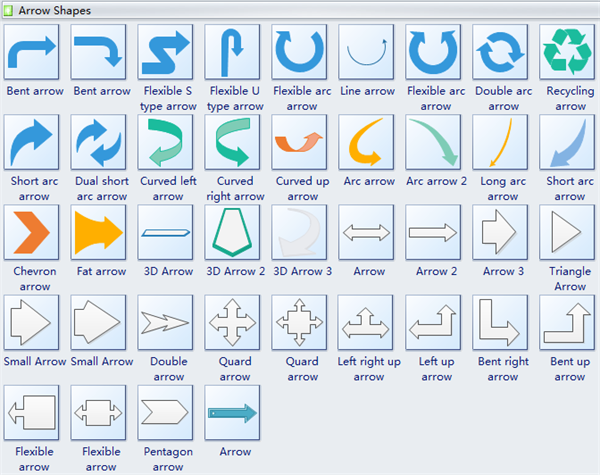
Task: Select Flexible arc arrow with two arrowheads
Action: pos(433,52)
